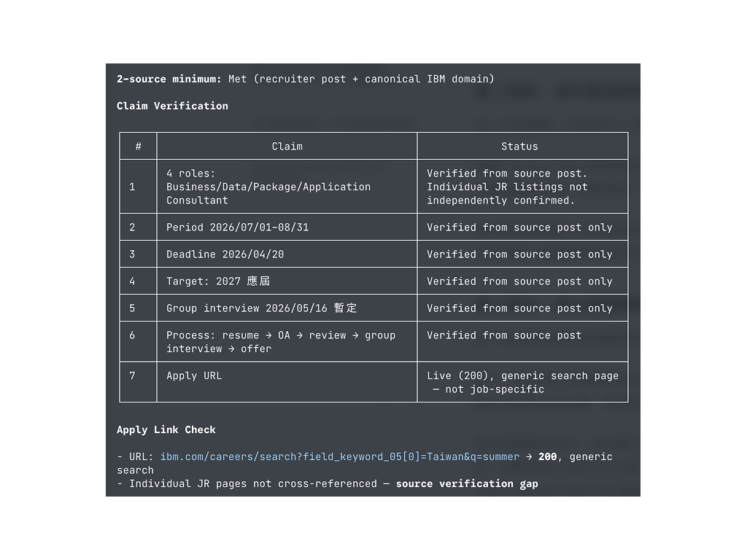Select the Apply URL claim cell

(x=195, y=376)
